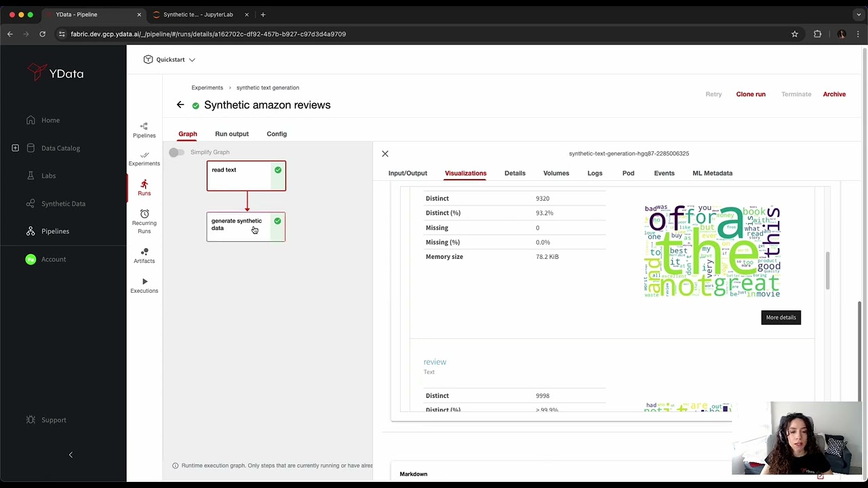Open the Events tab
This screenshot has width=868, height=488.
coord(664,173)
